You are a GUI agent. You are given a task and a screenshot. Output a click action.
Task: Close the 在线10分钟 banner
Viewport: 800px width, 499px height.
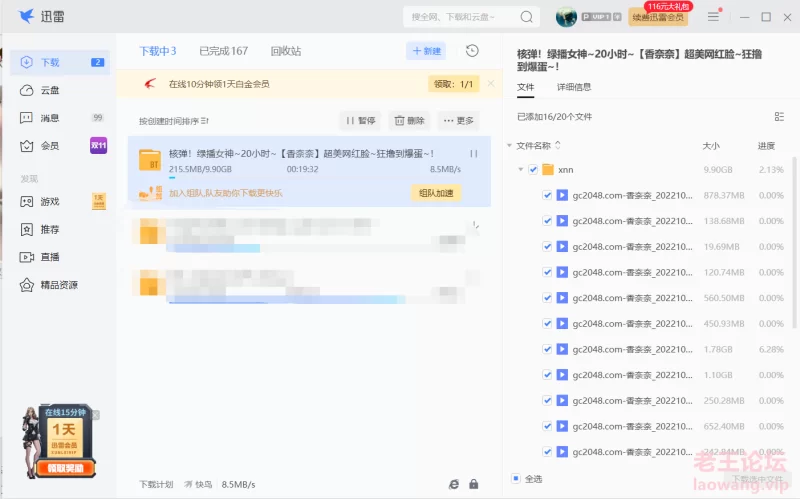click(x=491, y=84)
